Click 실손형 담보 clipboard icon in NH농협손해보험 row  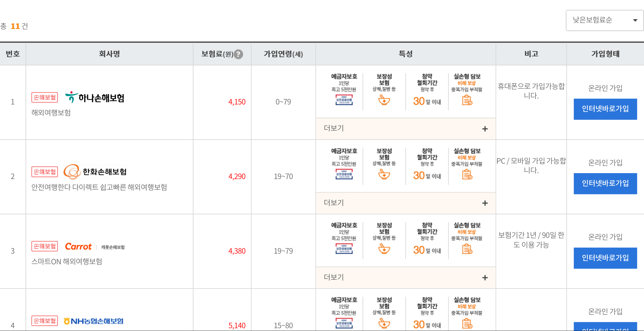pos(467,324)
